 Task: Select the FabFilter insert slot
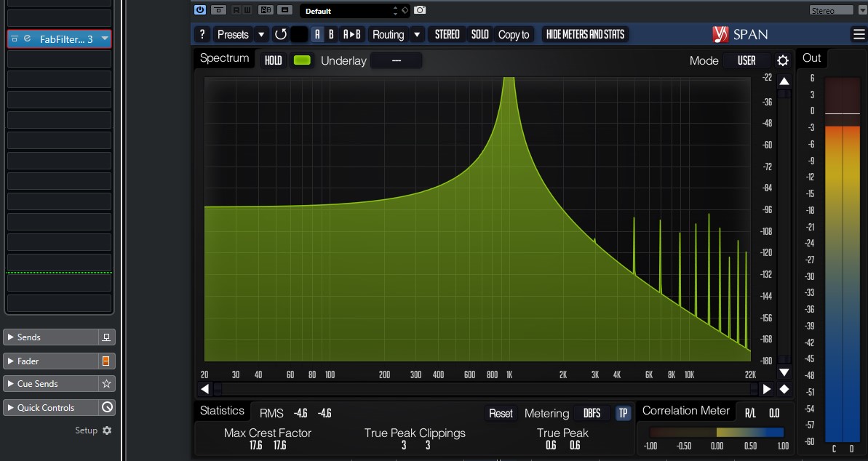59,39
